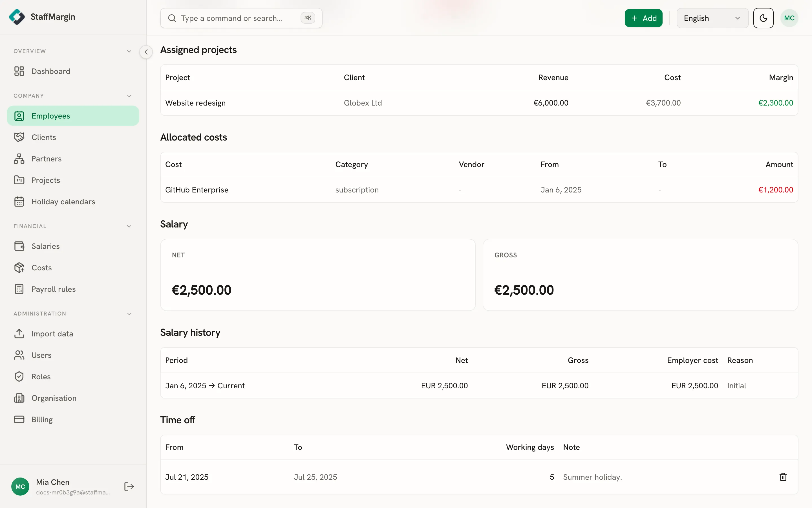The height and width of the screenshot is (508, 812).
Task: Click the Projects folder icon
Action: point(19,180)
